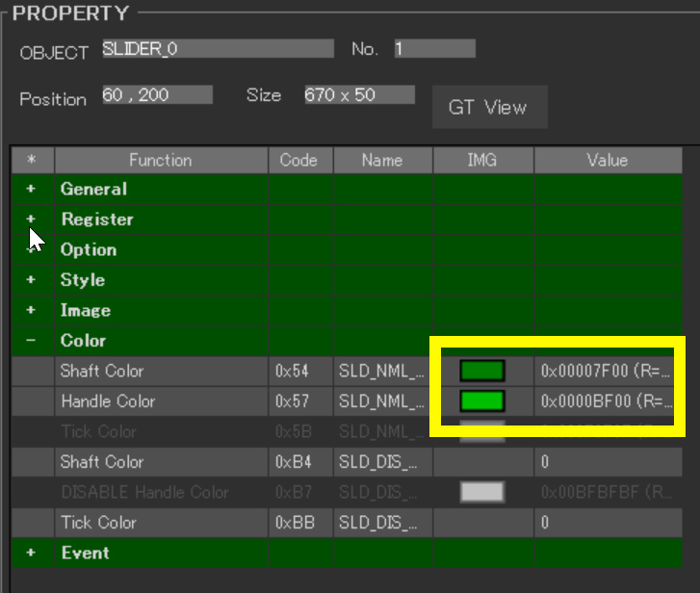This screenshot has width=700, height=593.
Task: Expand the Option property group
Action: click(32, 250)
